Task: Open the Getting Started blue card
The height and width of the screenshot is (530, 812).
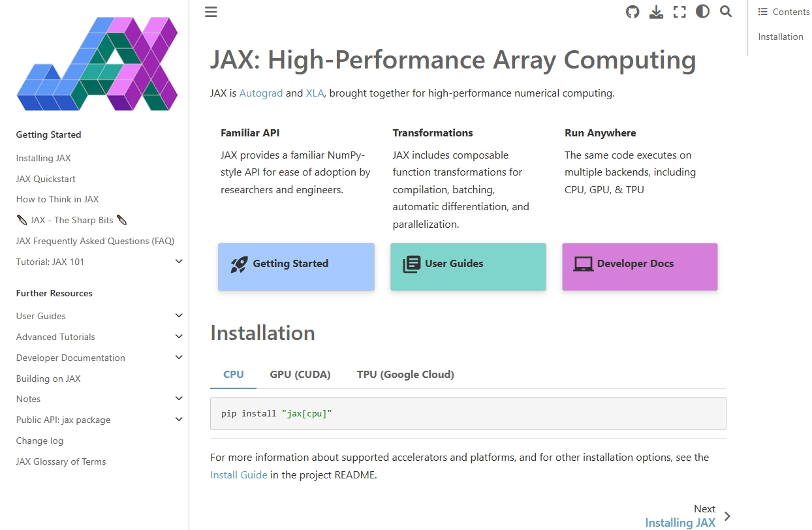Action: coord(296,267)
